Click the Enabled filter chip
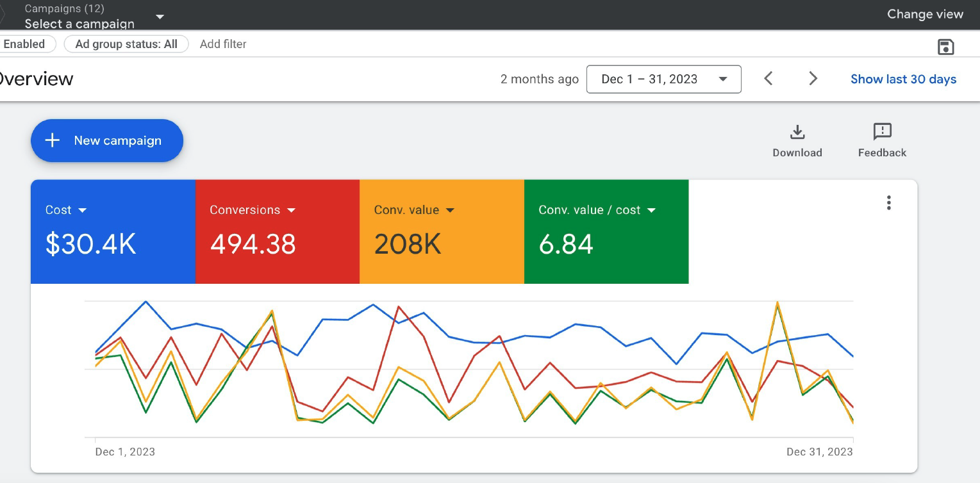The image size is (980, 483). pyautogui.click(x=26, y=44)
